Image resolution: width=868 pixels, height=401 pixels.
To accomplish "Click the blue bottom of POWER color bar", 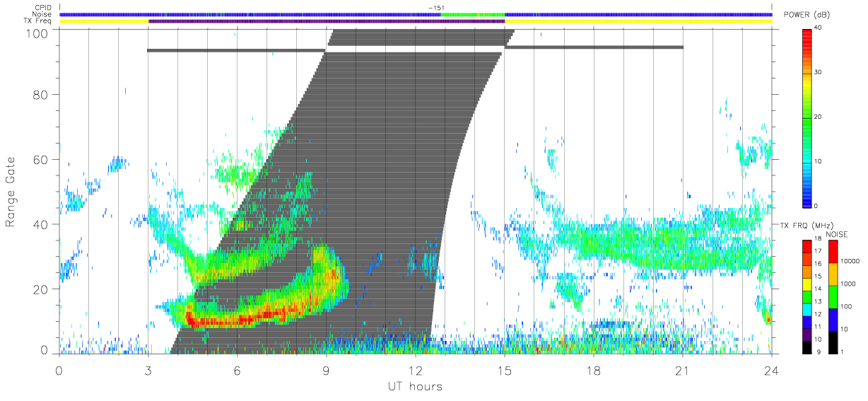I will point(807,198).
